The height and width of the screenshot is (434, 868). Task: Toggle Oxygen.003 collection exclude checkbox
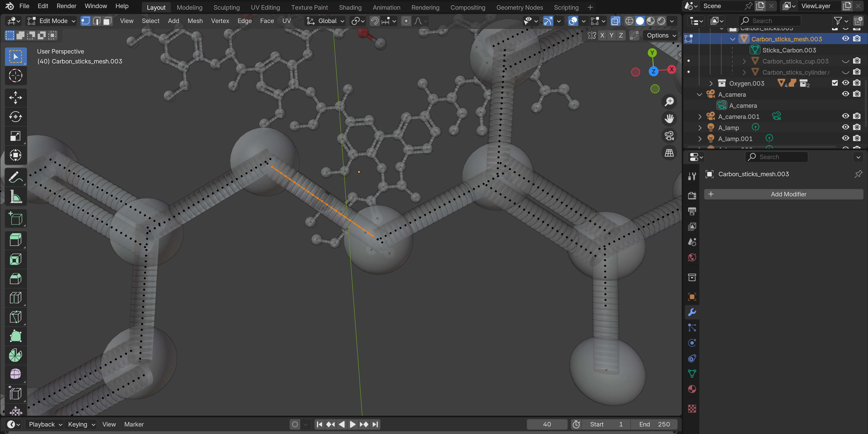835,83
